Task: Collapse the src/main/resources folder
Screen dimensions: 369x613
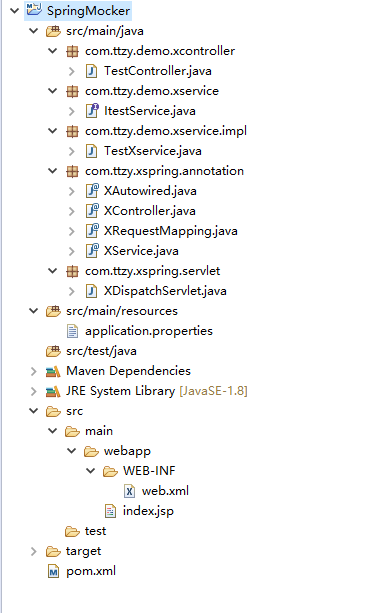Action: pos(34,311)
